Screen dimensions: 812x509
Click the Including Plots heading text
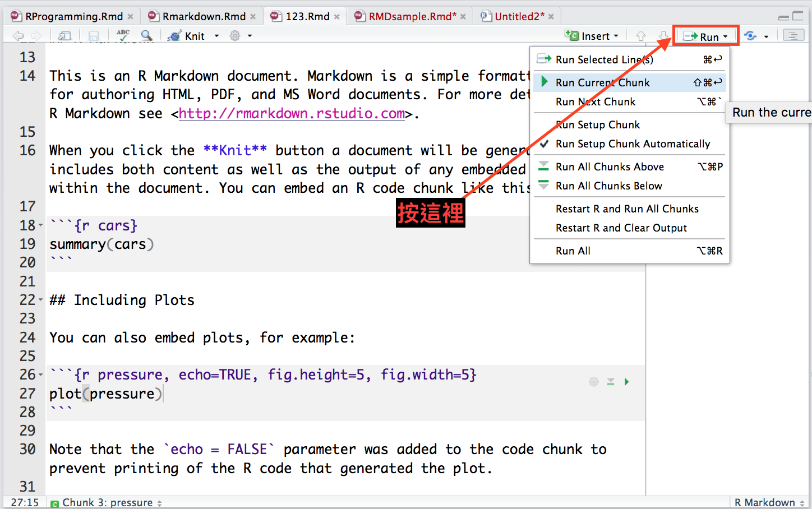point(122,300)
